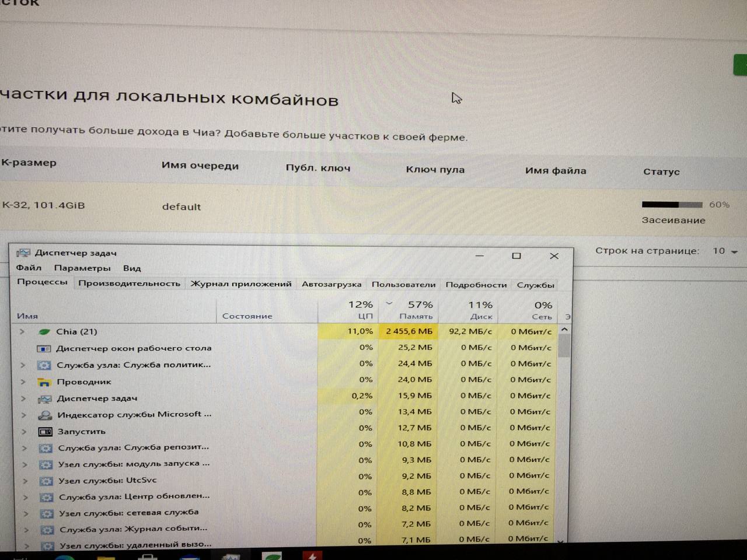
Task: Expand Узел службы: сетевая служба row
Action: 26,514
